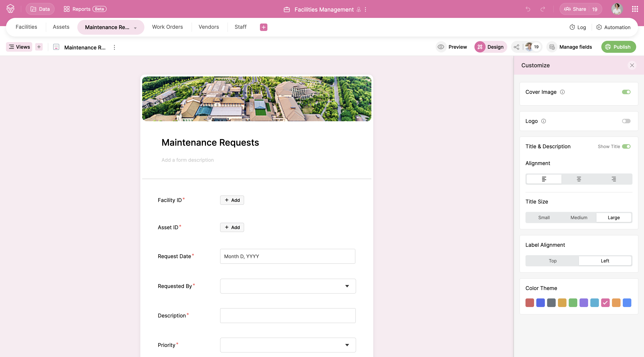
Task: Enable the Logo toggle
Action: coord(626,121)
